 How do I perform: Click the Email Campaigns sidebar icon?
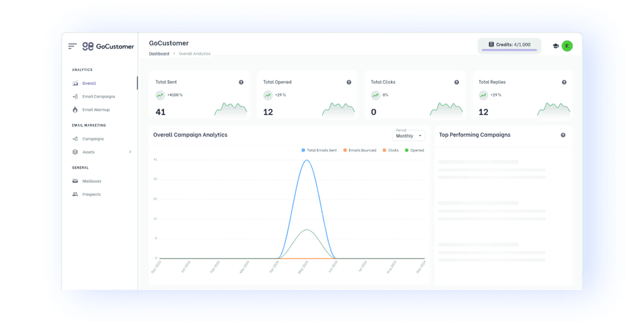click(x=75, y=96)
